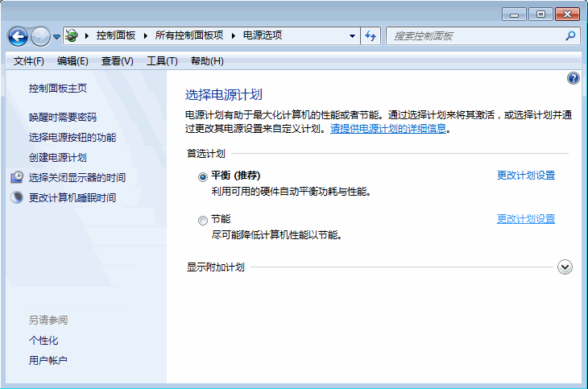Click the Forward navigation arrow button
The height and width of the screenshot is (389, 588).
40,36
